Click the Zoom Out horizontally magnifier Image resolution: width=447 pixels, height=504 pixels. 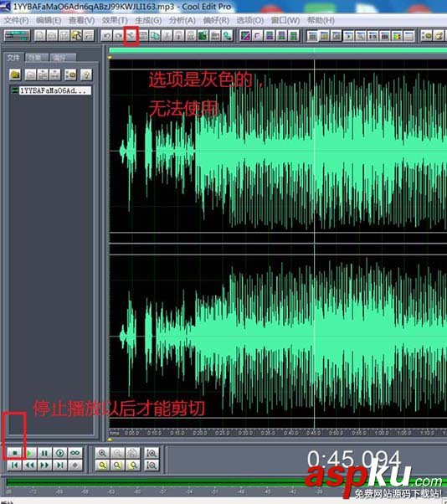[x=118, y=453]
